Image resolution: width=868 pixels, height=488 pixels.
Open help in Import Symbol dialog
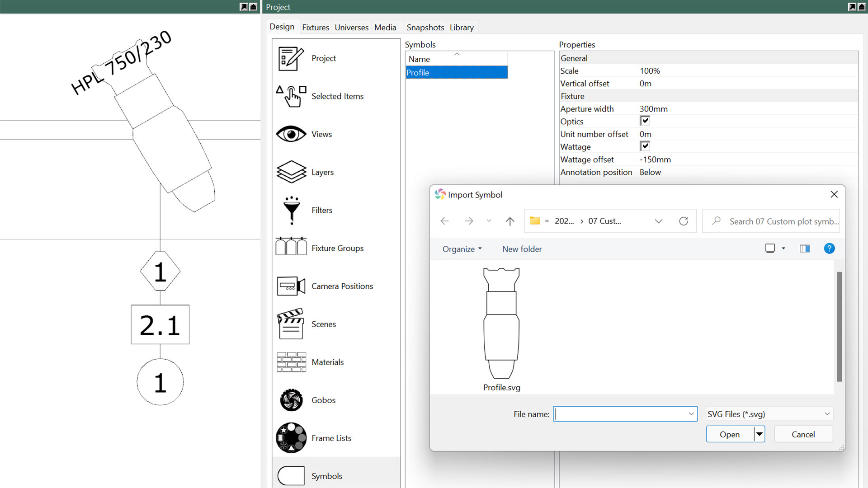[829, 249]
